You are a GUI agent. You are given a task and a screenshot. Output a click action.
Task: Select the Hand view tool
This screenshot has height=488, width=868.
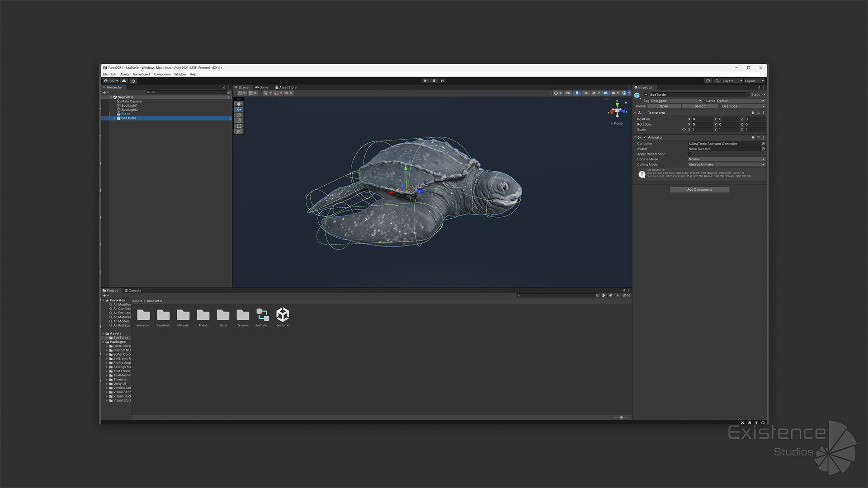[x=239, y=104]
